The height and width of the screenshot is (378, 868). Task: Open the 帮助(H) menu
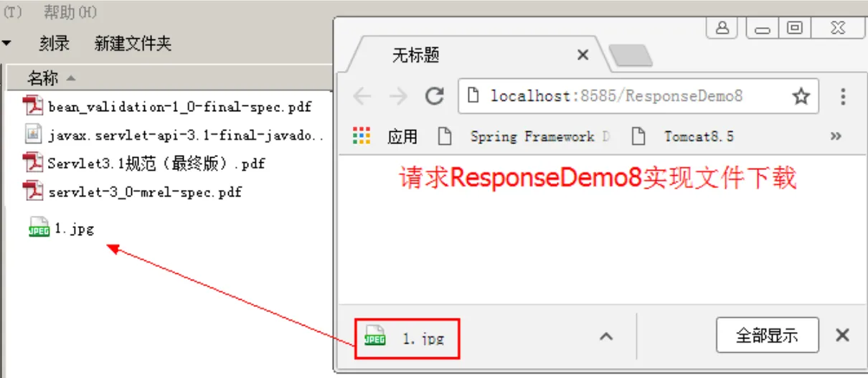pyautogui.click(x=70, y=12)
